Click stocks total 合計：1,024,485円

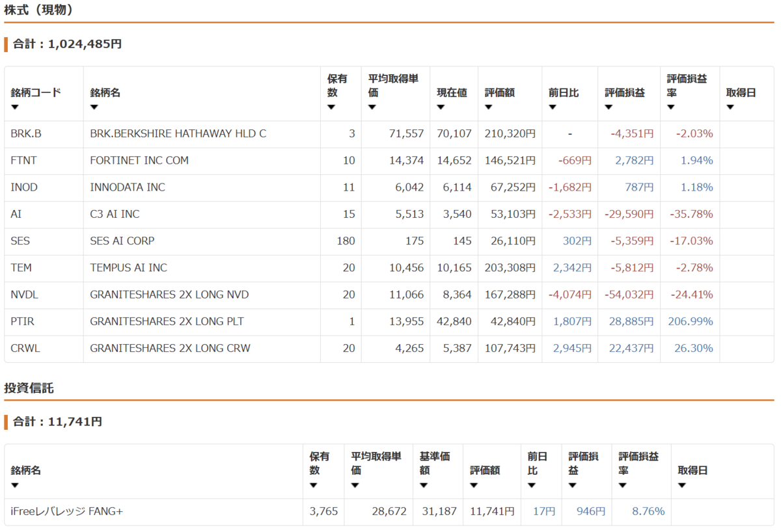(x=67, y=44)
